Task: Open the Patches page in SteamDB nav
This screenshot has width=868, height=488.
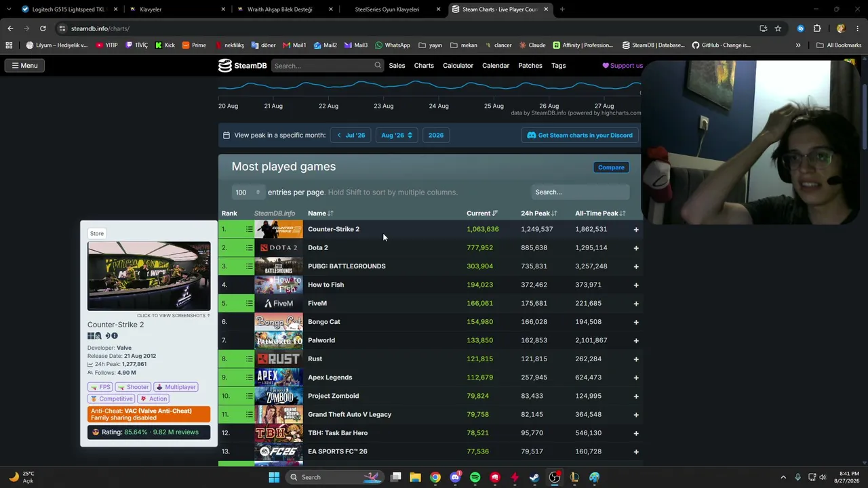Action: click(530, 66)
